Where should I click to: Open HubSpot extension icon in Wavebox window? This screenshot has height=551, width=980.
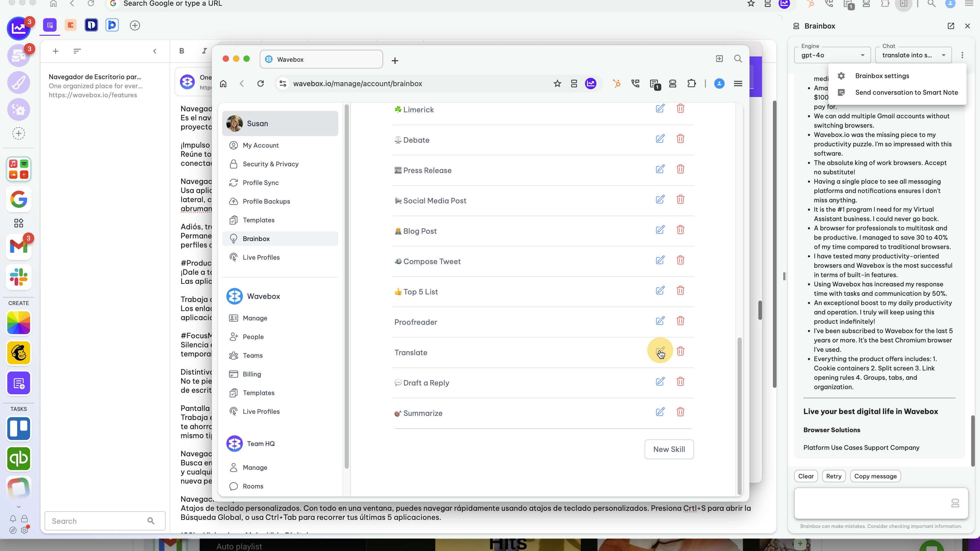coord(617,84)
